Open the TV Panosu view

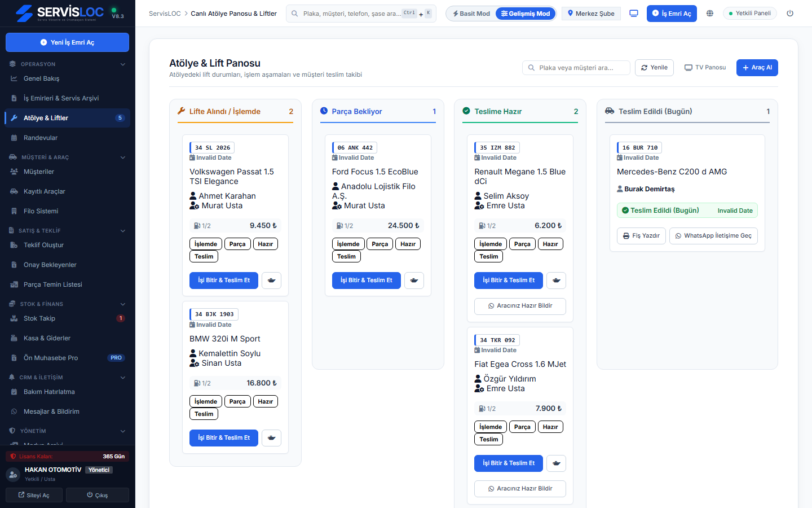click(705, 68)
